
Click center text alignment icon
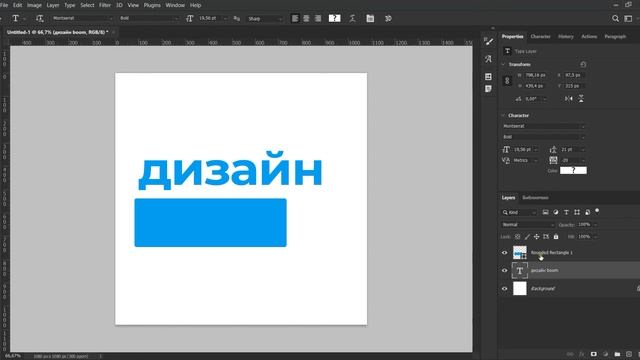click(306, 18)
